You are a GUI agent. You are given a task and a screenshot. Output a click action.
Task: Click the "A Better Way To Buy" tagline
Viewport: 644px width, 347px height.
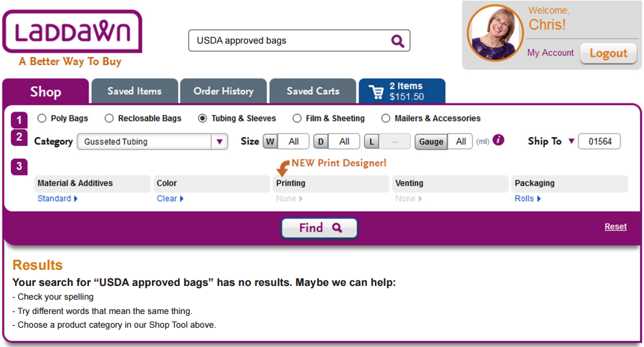70,62
